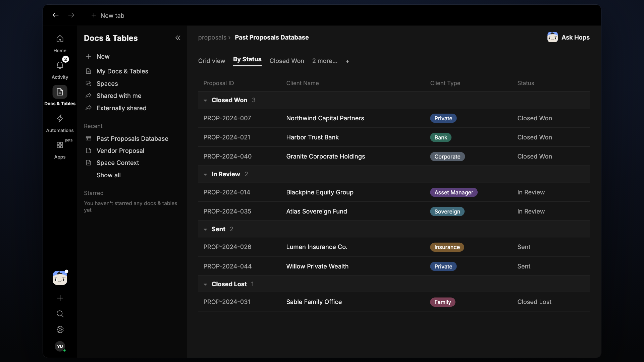Screen dimensions: 644x362
Task: Open settings gear icon
Action: 60,329
